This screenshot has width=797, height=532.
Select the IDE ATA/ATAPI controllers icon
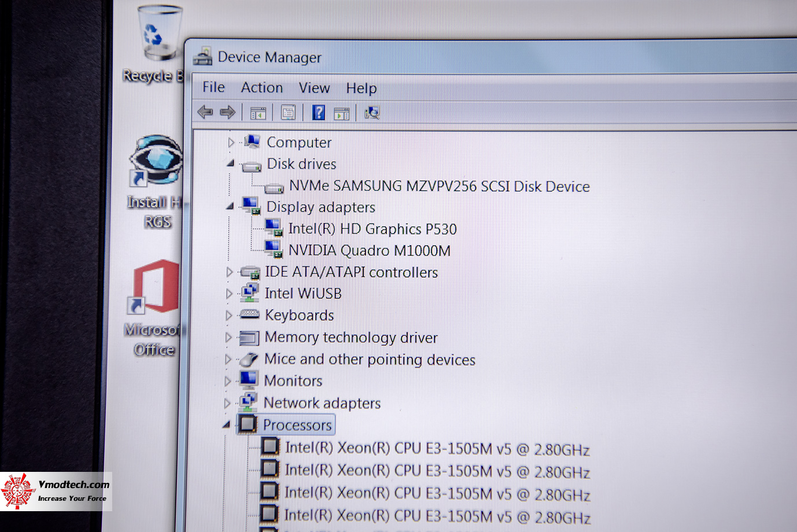(x=250, y=272)
